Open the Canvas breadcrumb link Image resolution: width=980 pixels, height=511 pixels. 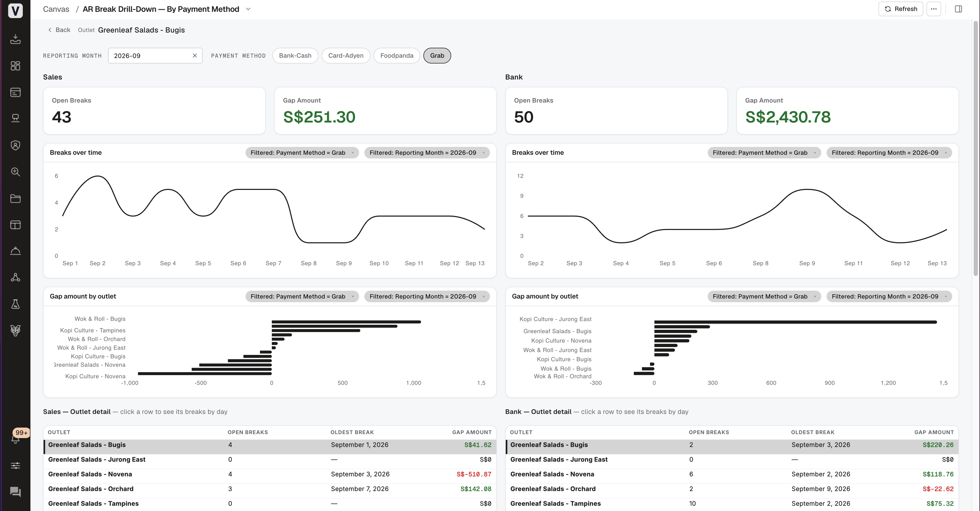(56, 9)
